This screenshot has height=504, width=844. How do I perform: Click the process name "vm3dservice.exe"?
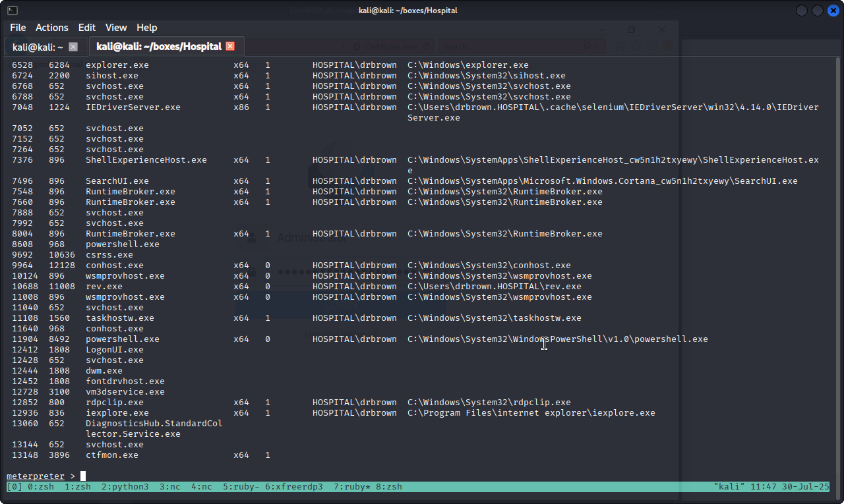125,392
